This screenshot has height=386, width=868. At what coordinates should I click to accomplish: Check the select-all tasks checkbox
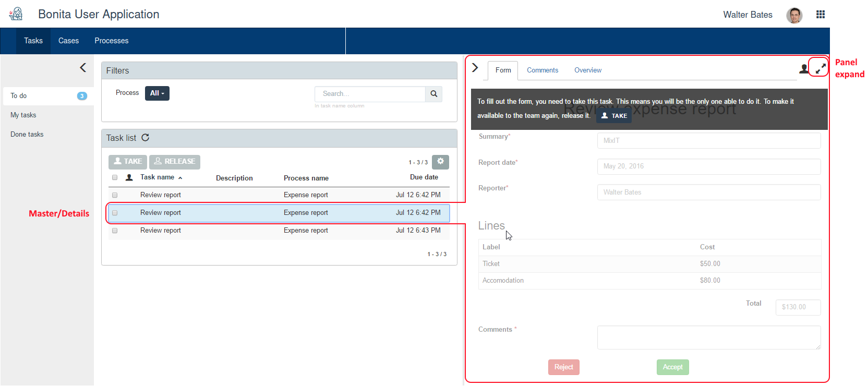[115, 178]
